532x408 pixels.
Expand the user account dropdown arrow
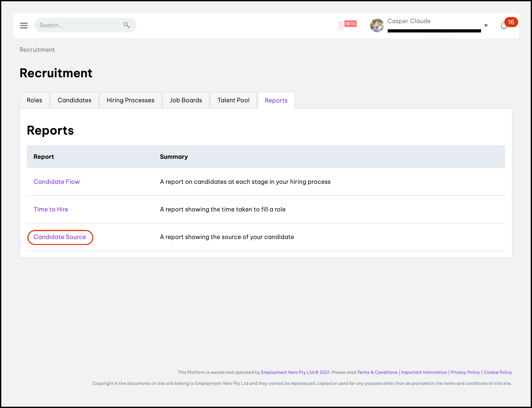(x=486, y=25)
